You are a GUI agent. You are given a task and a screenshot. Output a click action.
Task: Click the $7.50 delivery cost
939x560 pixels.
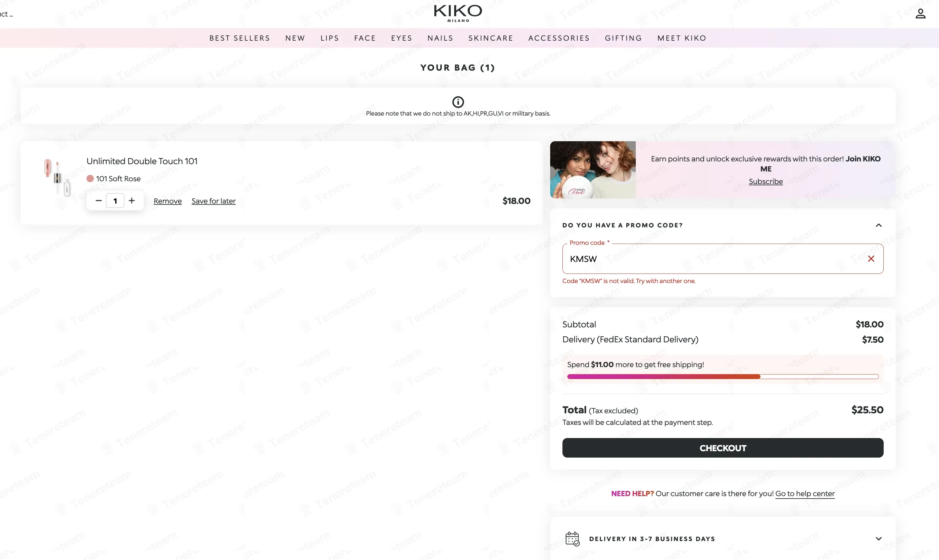pyautogui.click(x=873, y=340)
